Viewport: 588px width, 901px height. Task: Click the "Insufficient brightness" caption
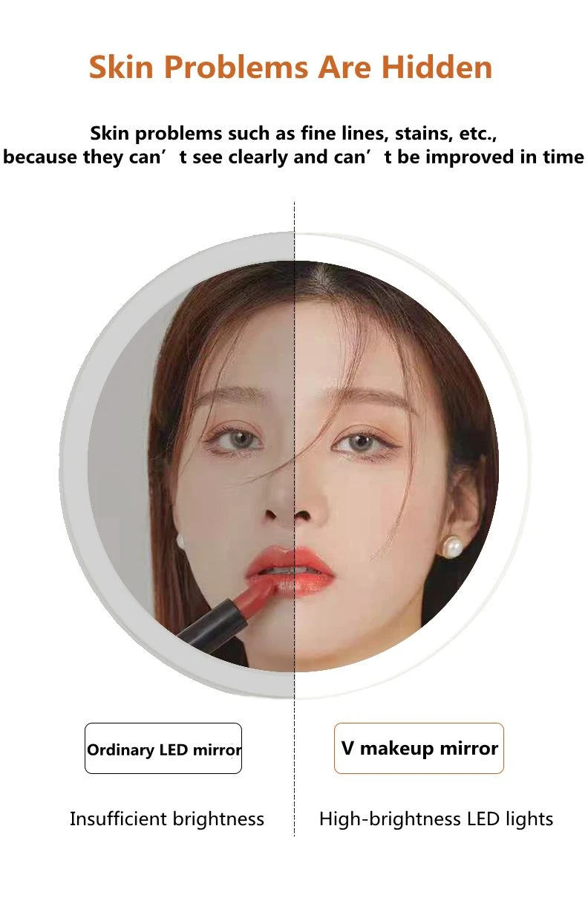pyautogui.click(x=167, y=819)
